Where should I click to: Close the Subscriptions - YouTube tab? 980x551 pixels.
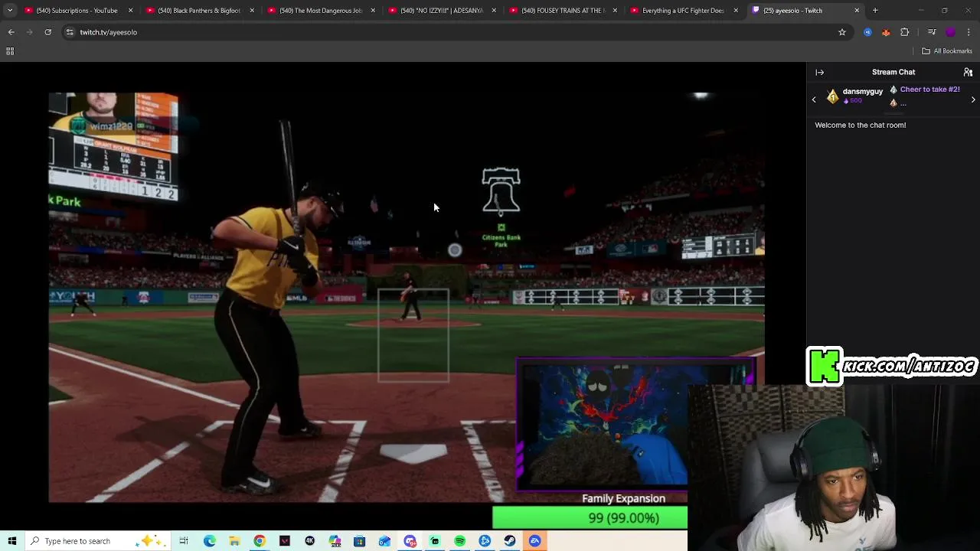pyautogui.click(x=130, y=11)
